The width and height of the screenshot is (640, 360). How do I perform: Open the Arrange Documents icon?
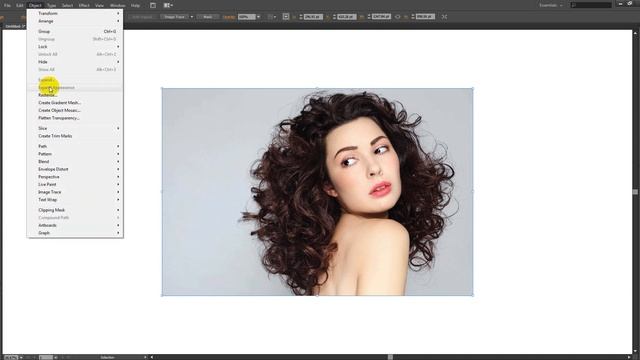[168, 5]
